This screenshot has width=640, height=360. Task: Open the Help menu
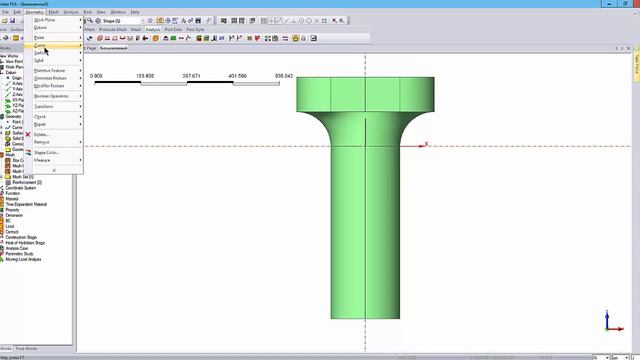click(x=135, y=12)
